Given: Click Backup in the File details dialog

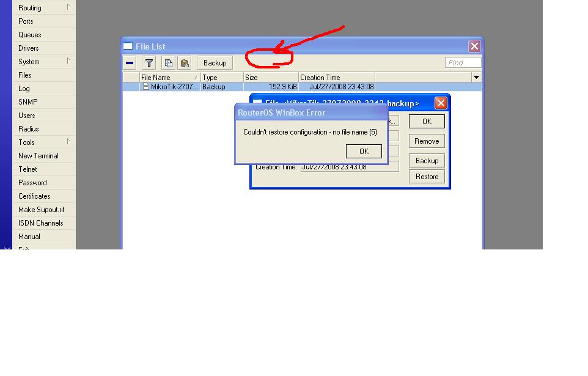Looking at the screenshot, I should 427,161.
